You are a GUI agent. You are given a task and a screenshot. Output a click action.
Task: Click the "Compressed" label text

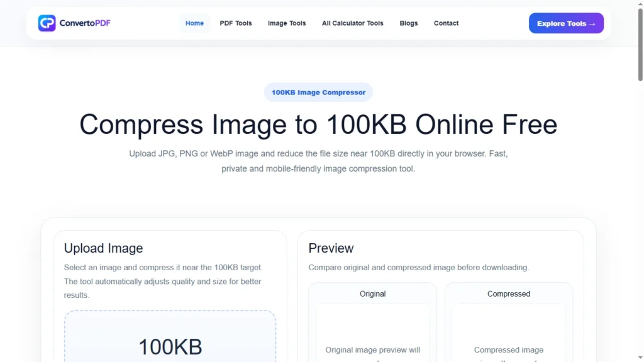click(x=508, y=294)
